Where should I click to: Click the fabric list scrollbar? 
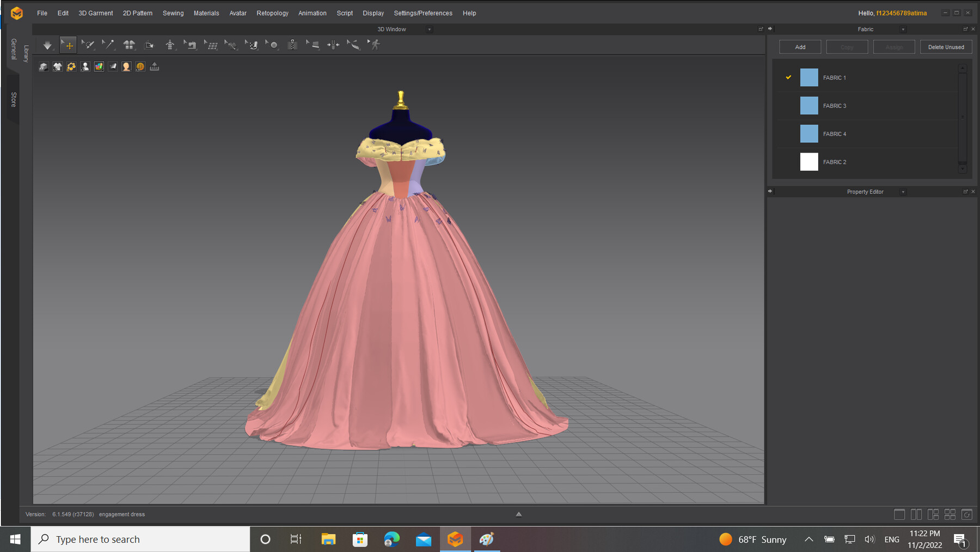pyautogui.click(x=961, y=117)
